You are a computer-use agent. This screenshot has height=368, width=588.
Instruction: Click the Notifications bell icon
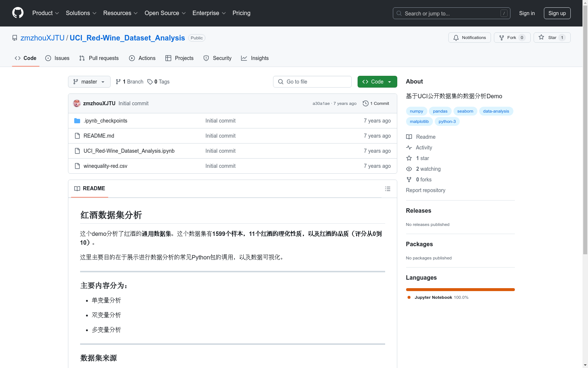[456, 38]
